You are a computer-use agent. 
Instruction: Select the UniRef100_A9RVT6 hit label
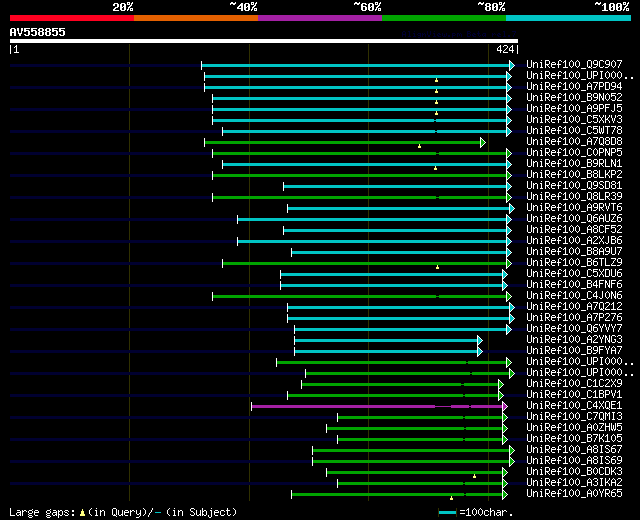tap(574, 207)
